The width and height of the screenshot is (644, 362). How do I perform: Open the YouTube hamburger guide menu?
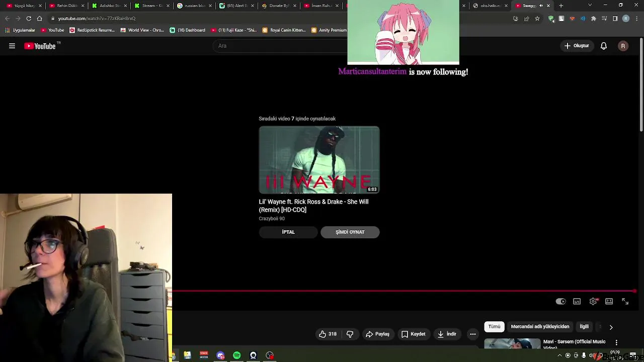coord(12,46)
